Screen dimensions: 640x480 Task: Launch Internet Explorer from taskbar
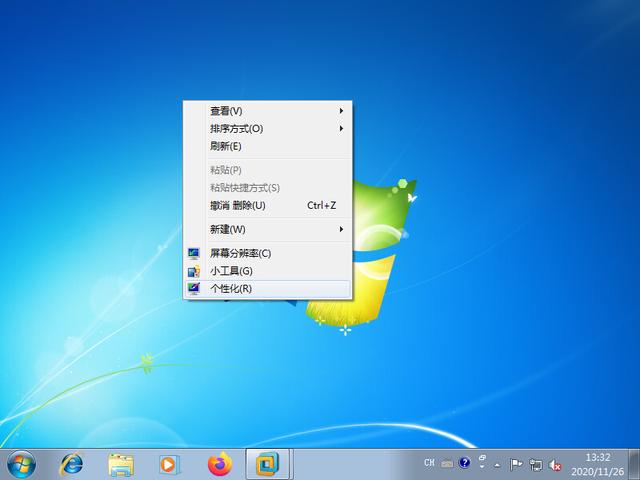click(x=72, y=464)
